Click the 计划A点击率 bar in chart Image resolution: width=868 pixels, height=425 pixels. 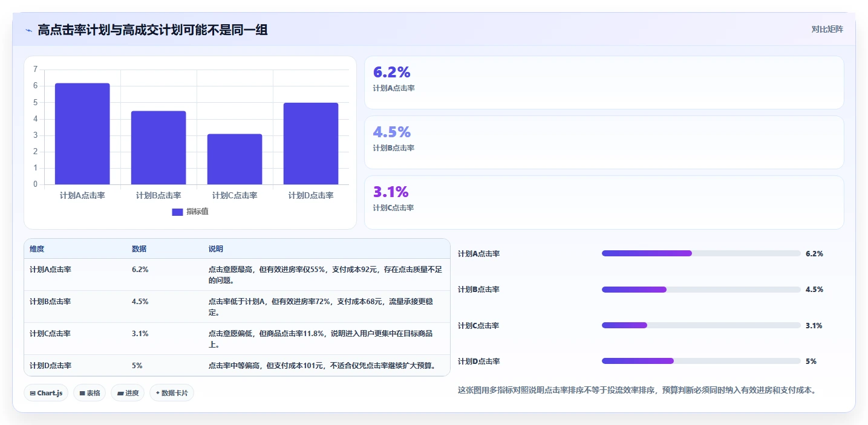pos(82,134)
